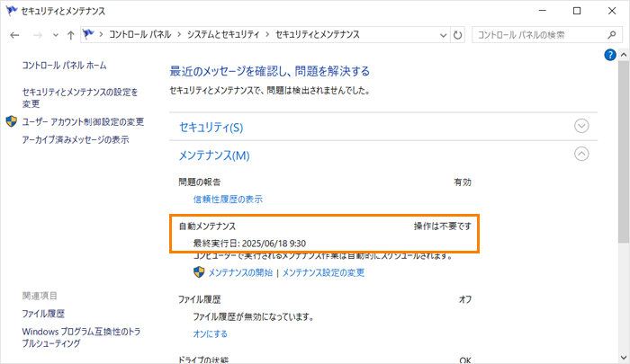Click 有効 status for 問題の報告
The width and height of the screenshot is (630, 364).
coord(463,182)
